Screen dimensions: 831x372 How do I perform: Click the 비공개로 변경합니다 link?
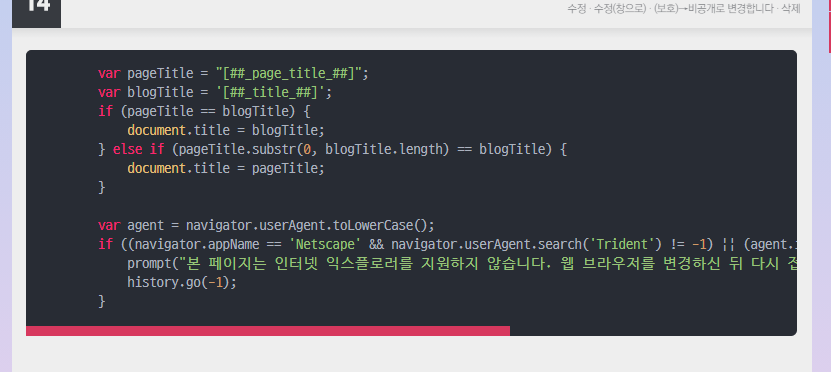730,8
